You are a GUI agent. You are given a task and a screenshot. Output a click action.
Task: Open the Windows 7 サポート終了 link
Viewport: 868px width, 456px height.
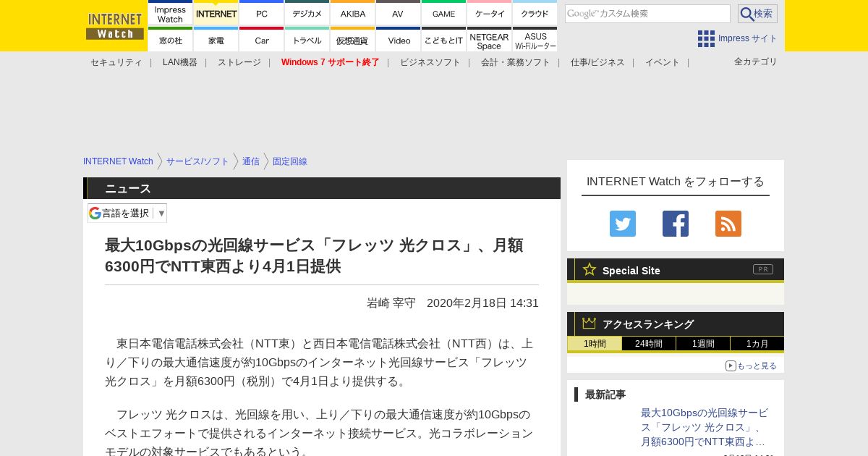pos(331,62)
